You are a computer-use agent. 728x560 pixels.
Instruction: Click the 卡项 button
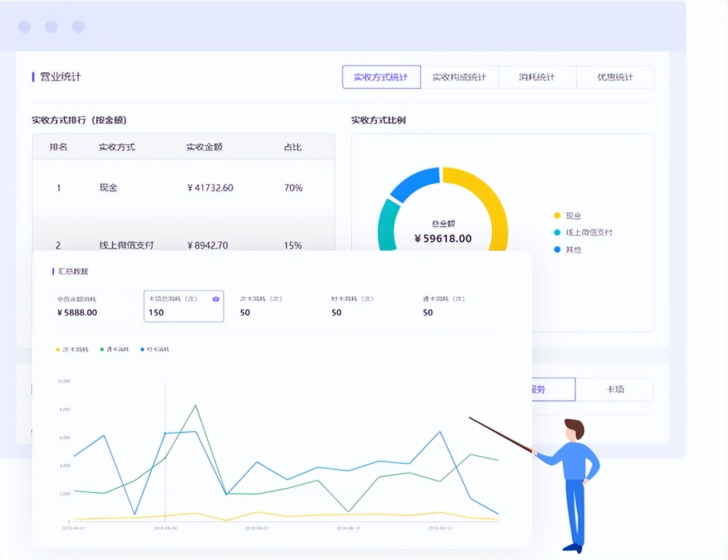[x=615, y=389]
